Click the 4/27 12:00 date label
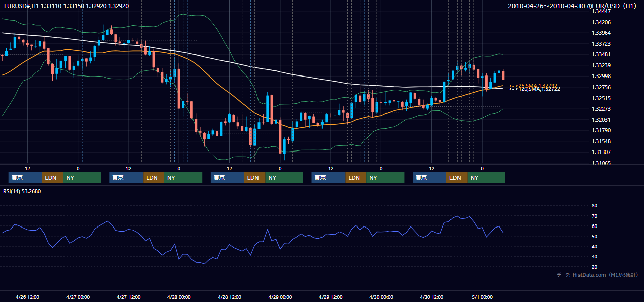644x302 pixels. pos(128,297)
